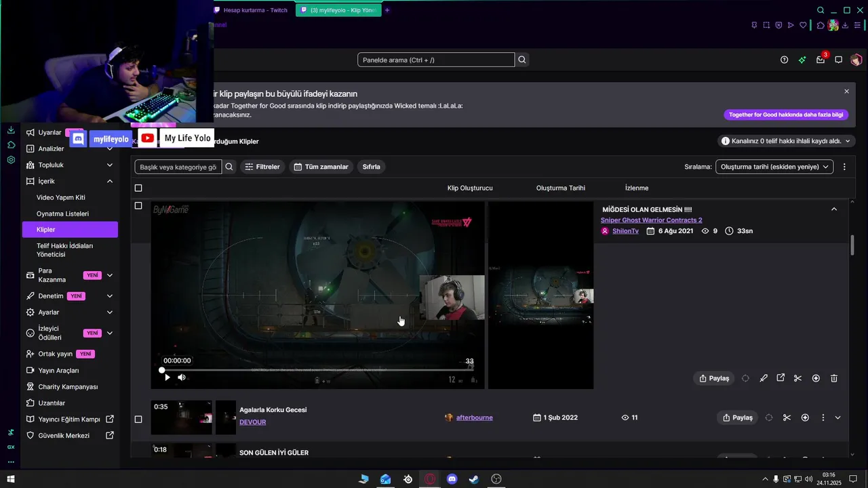This screenshot has width=868, height=488.
Task: Open the afterbourne creator link
Action: pyautogui.click(x=475, y=418)
